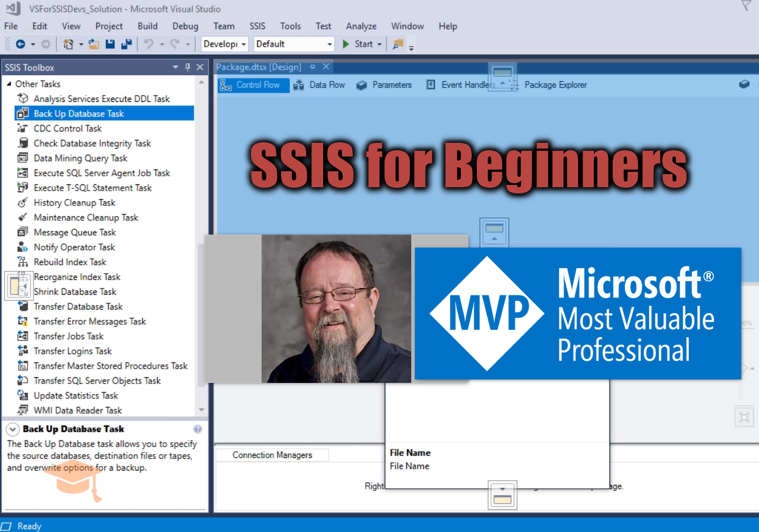The image size is (759, 532).
Task: Open the SSIS Toolbox window options dropdown
Action: pos(175,67)
